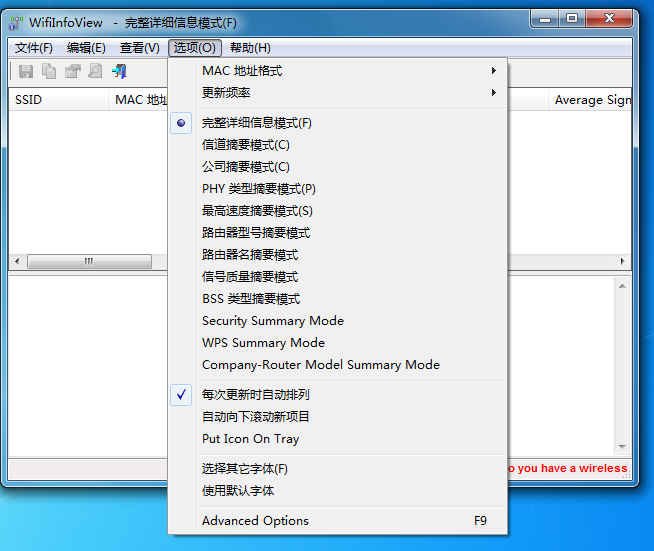This screenshot has width=654, height=551.
Task: Click lower pane scroll up arrow
Action: pos(622,286)
